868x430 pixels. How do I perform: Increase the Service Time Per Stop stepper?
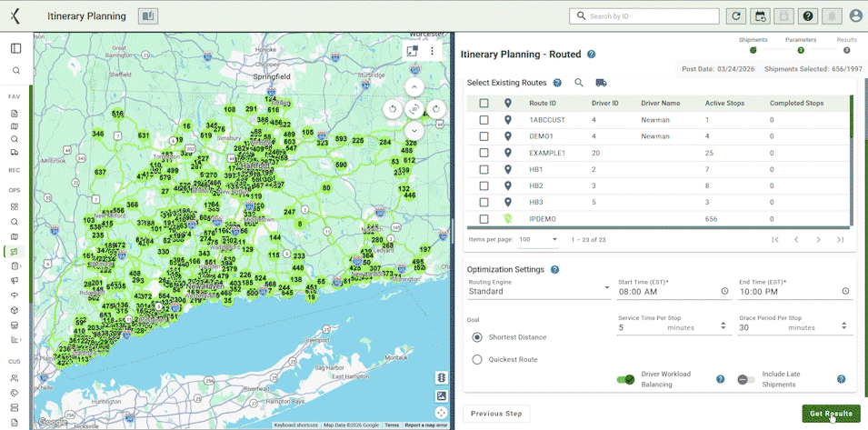click(x=723, y=324)
